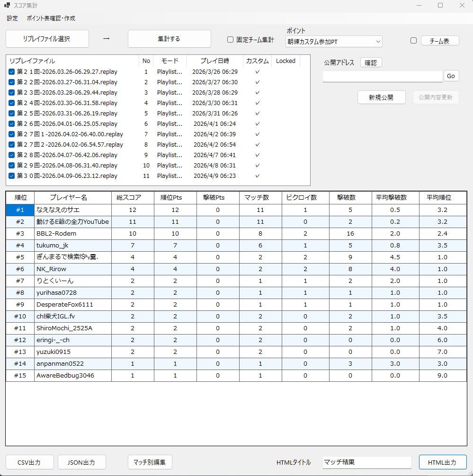Select player name ShiroMochi_2525A
Image resolution: width=473 pixels, height=476 pixels.
click(x=64, y=328)
